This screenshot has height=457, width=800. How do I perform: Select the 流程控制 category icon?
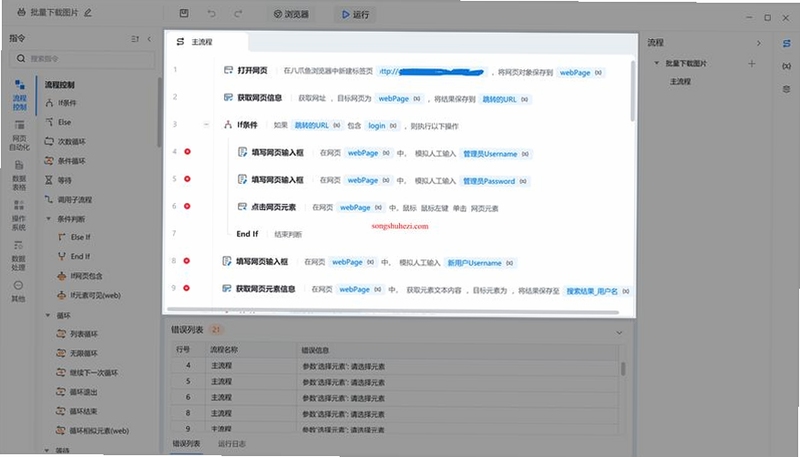tap(19, 95)
